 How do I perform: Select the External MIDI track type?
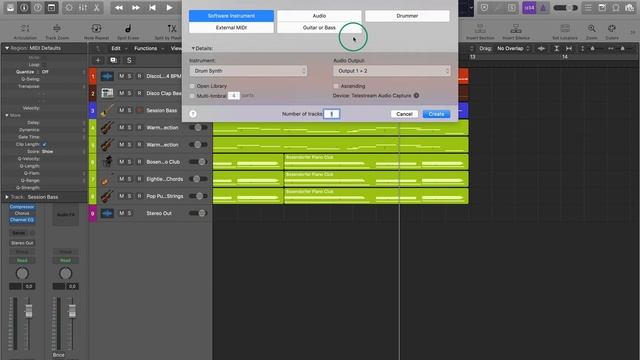tap(231, 28)
